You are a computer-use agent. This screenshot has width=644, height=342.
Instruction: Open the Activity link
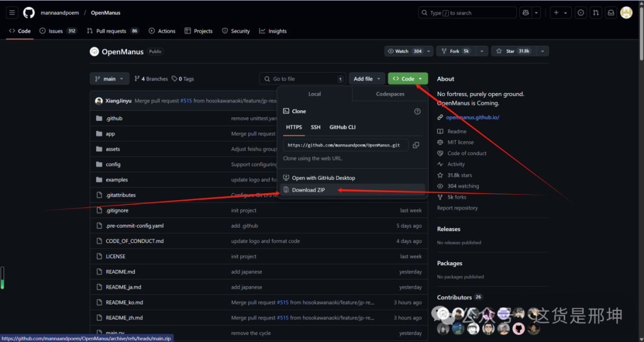pos(456,164)
